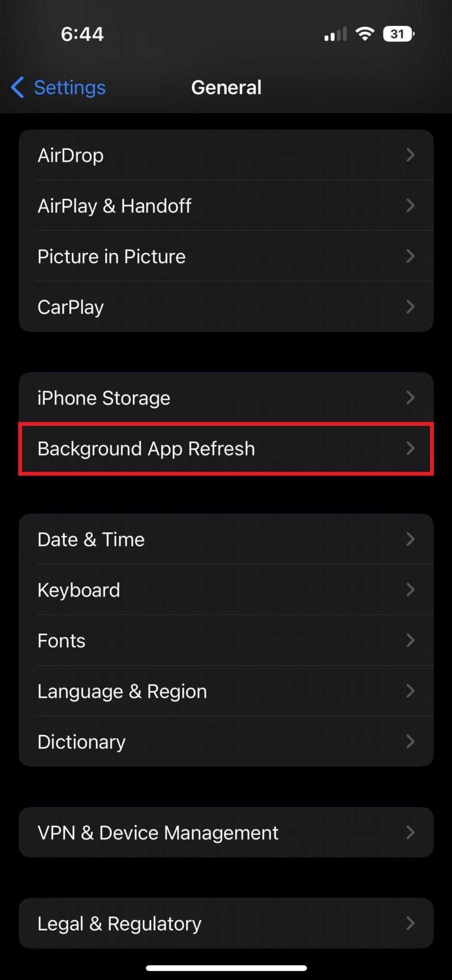Open the Fonts settings
452x980 pixels.
tap(226, 640)
